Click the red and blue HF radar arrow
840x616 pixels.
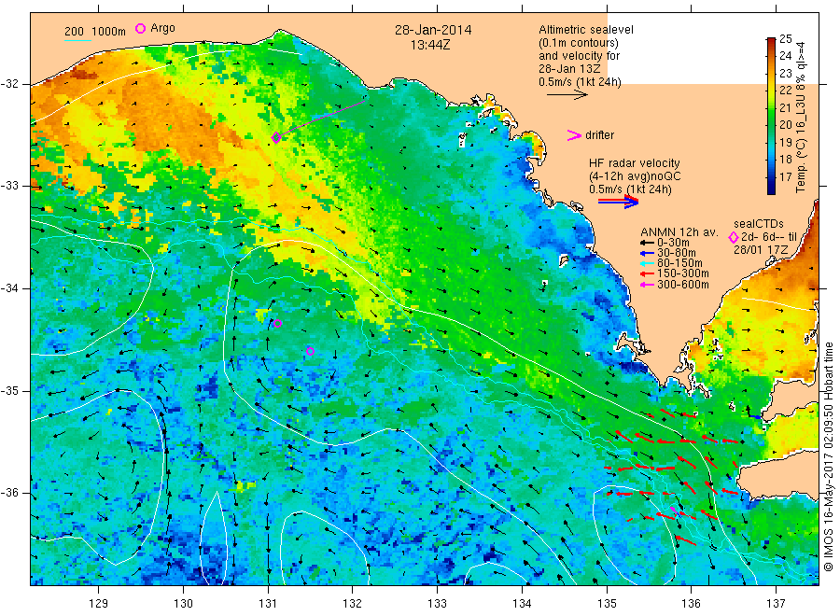coord(618,202)
